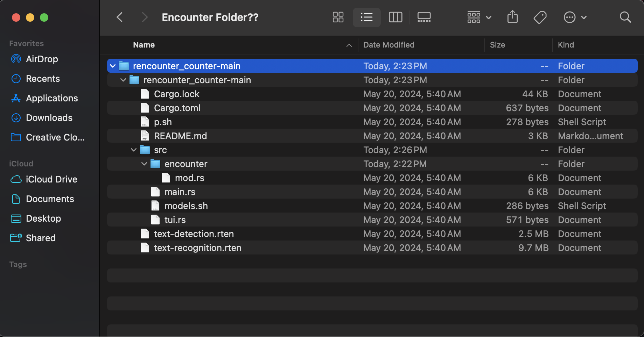Click the README.md markdown file icon
This screenshot has width=644, height=337.
click(x=145, y=136)
